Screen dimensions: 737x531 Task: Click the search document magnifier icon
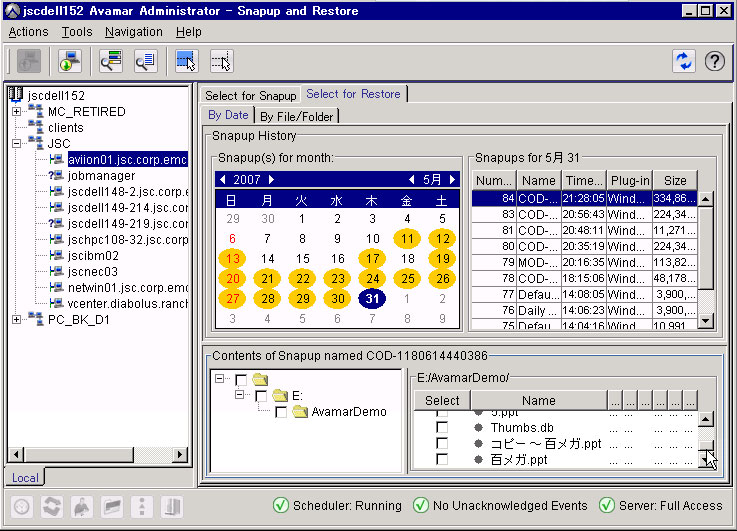coord(145,61)
